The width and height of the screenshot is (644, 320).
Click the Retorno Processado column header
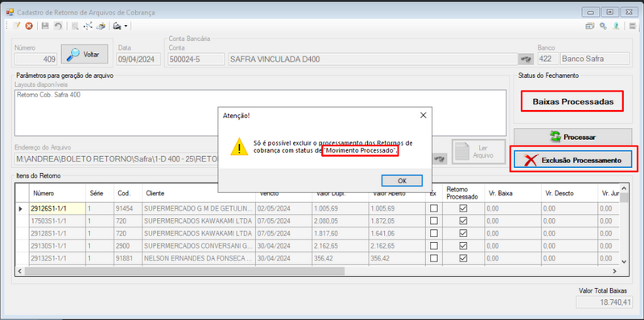tap(463, 193)
